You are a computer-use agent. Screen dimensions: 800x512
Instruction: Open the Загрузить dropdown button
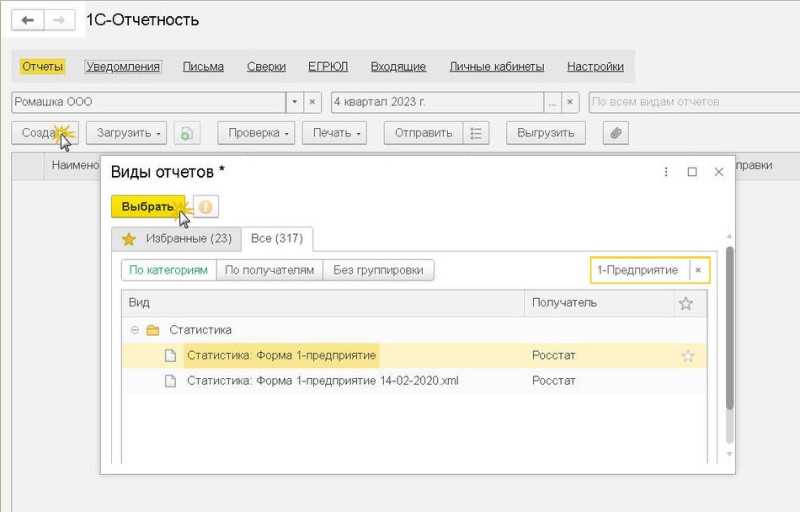click(127, 133)
